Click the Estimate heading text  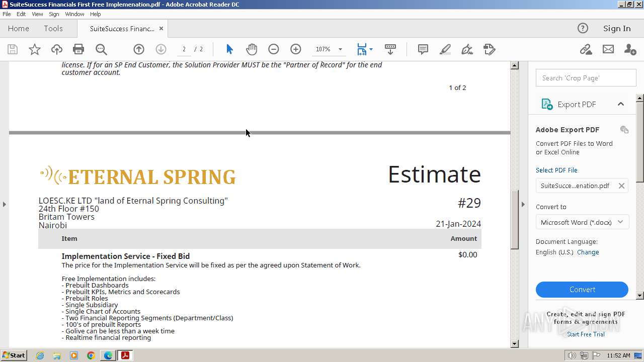tap(434, 174)
